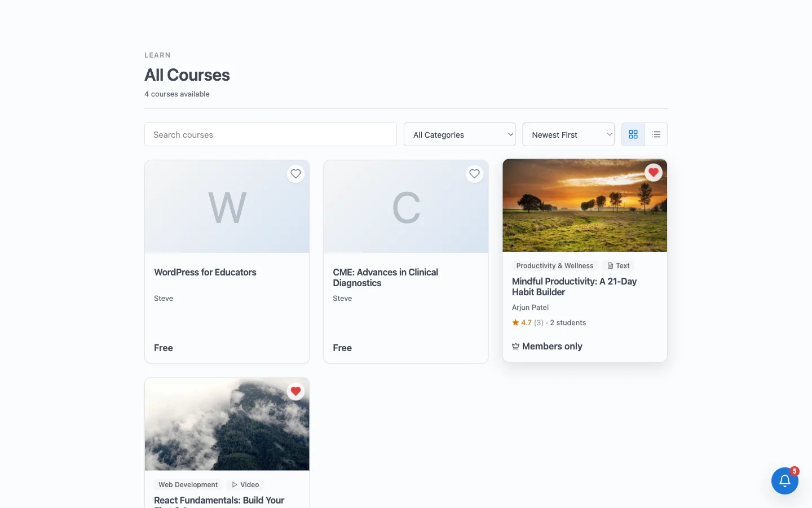This screenshot has height=508, width=812.
Task: Click Free price on WordPress course
Action: pos(164,348)
